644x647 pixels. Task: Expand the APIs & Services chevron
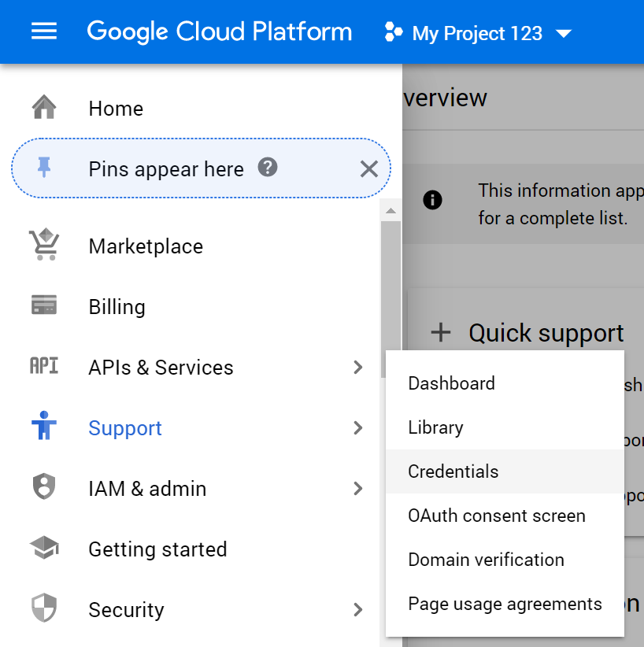pyautogui.click(x=358, y=367)
